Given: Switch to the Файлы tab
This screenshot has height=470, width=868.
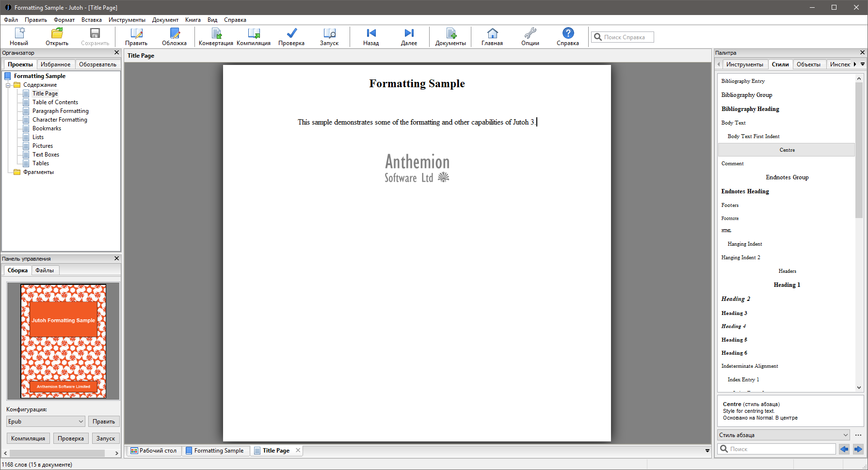Looking at the screenshot, I should coord(45,270).
